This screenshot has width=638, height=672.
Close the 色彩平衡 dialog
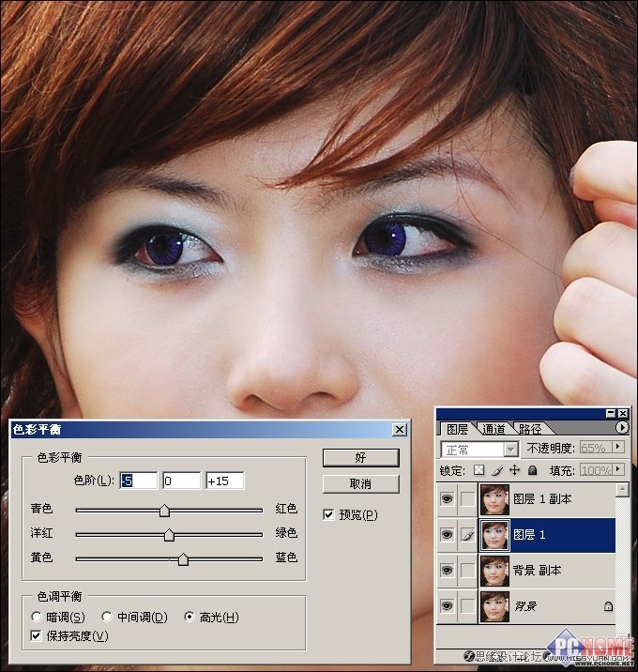click(400, 429)
